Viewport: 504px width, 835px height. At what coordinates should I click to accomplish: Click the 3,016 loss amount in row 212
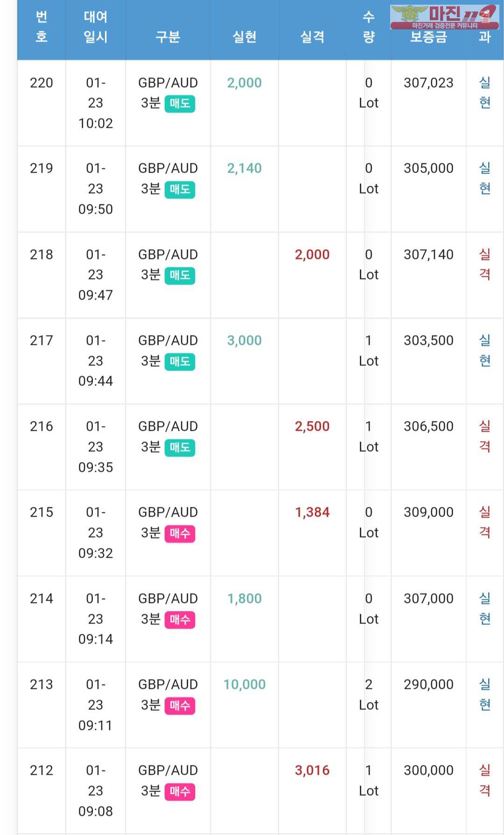pos(312,770)
